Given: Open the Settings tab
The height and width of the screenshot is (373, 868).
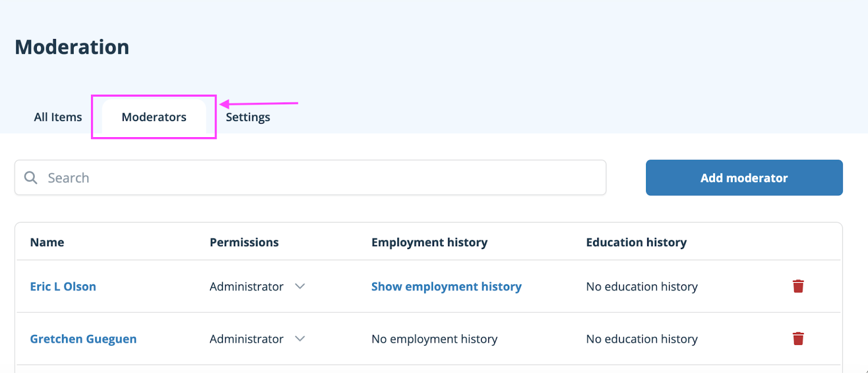Looking at the screenshot, I should tap(248, 117).
